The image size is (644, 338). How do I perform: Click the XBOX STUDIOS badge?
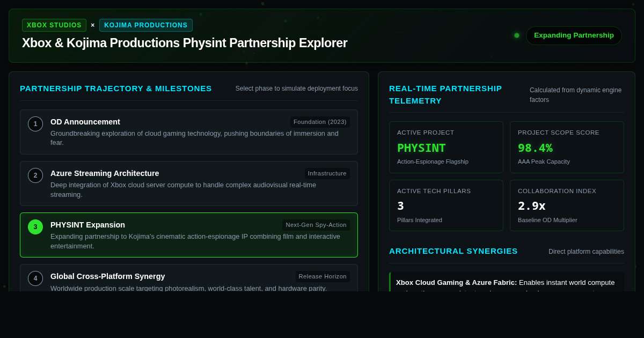(54, 25)
